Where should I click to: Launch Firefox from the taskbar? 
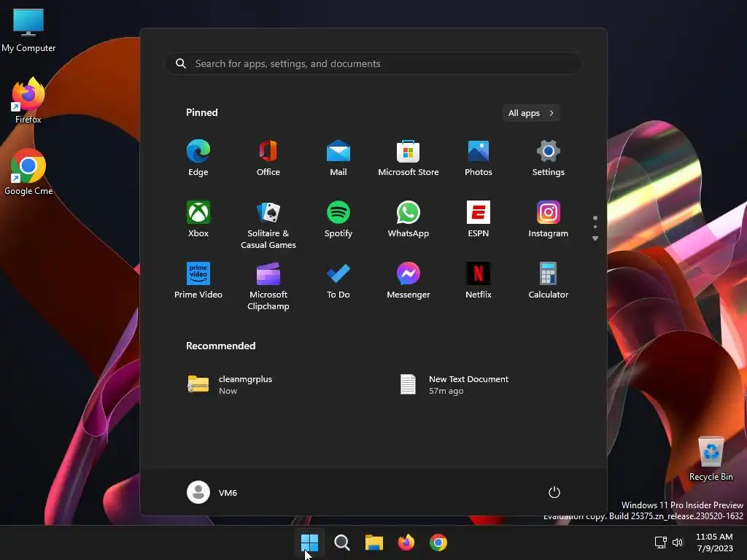tap(406, 542)
